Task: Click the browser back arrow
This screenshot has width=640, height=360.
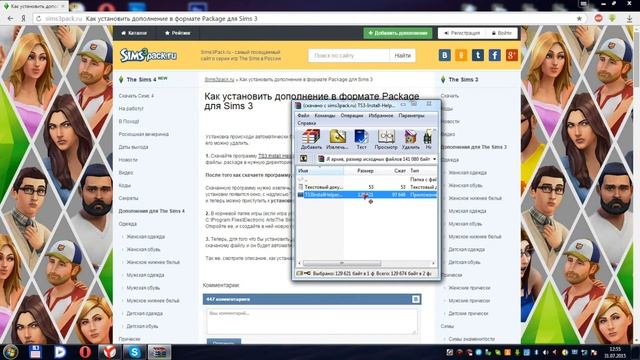Action: [10, 18]
